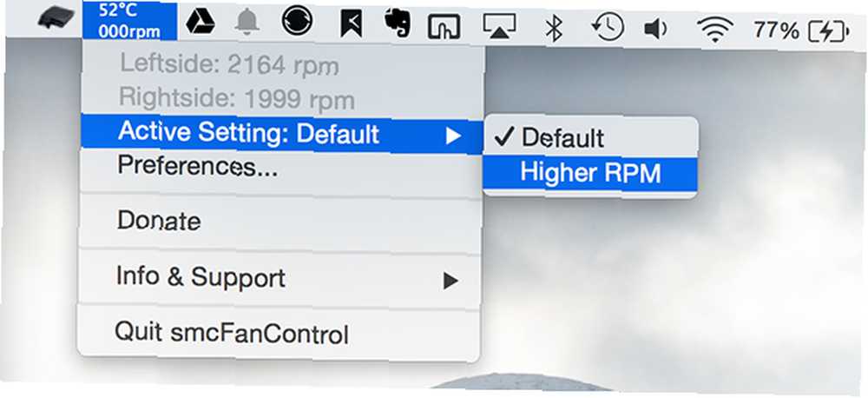Click the circular sync icon in menu bar
The height and width of the screenshot is (398, 868).
[297, 21]
